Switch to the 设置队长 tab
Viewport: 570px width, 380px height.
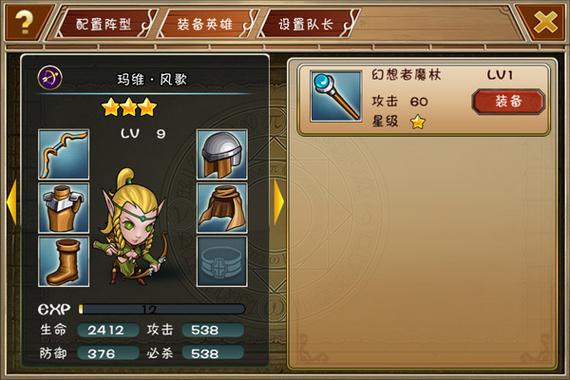click(x=308, y=24)
